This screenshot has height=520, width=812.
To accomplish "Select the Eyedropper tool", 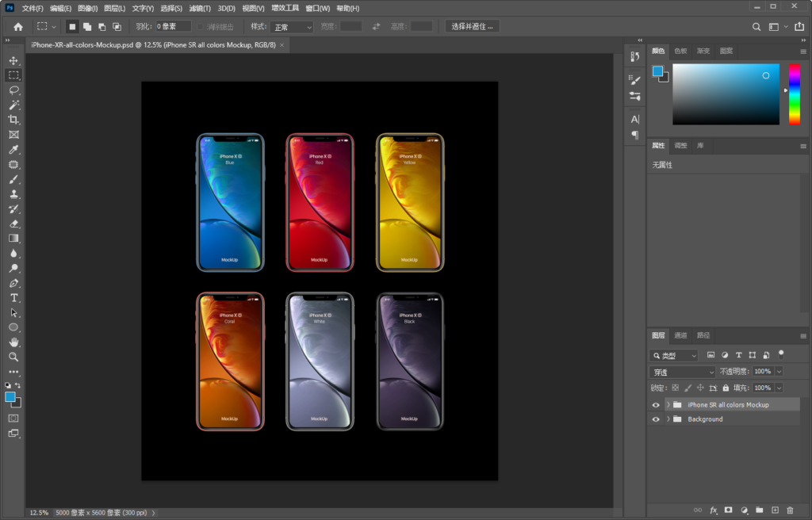I will [x=13, y=150].
